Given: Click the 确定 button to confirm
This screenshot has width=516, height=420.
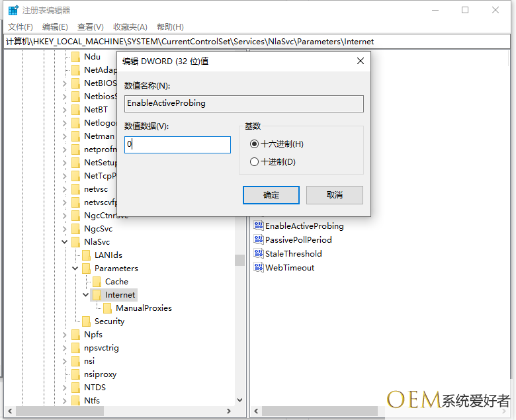Looking at the screenshot, I should [271, 195].
